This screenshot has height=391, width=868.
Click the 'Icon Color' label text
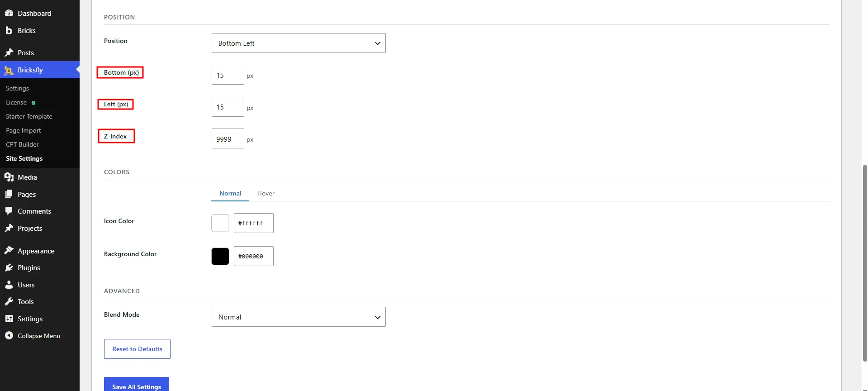(119, 221)
